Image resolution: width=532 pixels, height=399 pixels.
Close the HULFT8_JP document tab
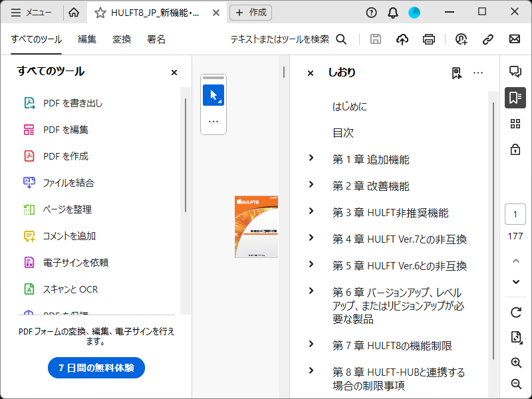[x=216, y=13]
